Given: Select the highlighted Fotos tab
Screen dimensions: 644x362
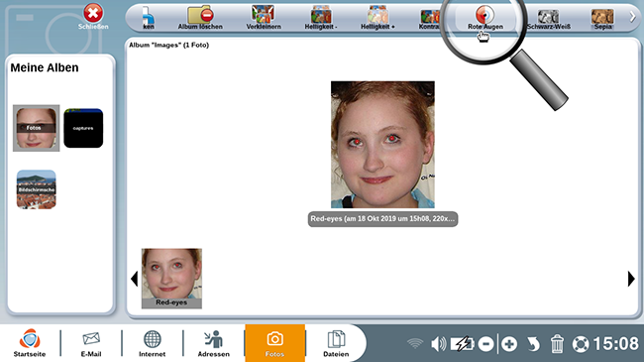Looking at the screenshot, I should (274, 343).
